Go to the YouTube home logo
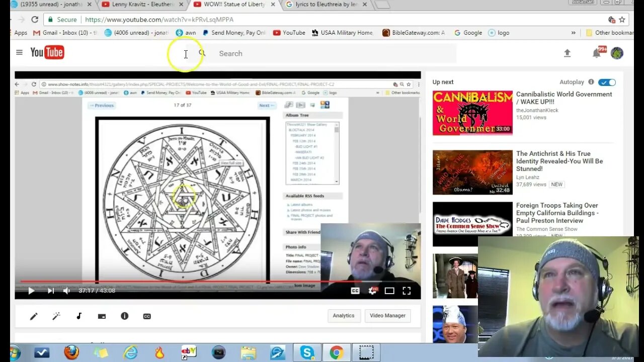The image size is (644, 362). click(x=47, y=52)
